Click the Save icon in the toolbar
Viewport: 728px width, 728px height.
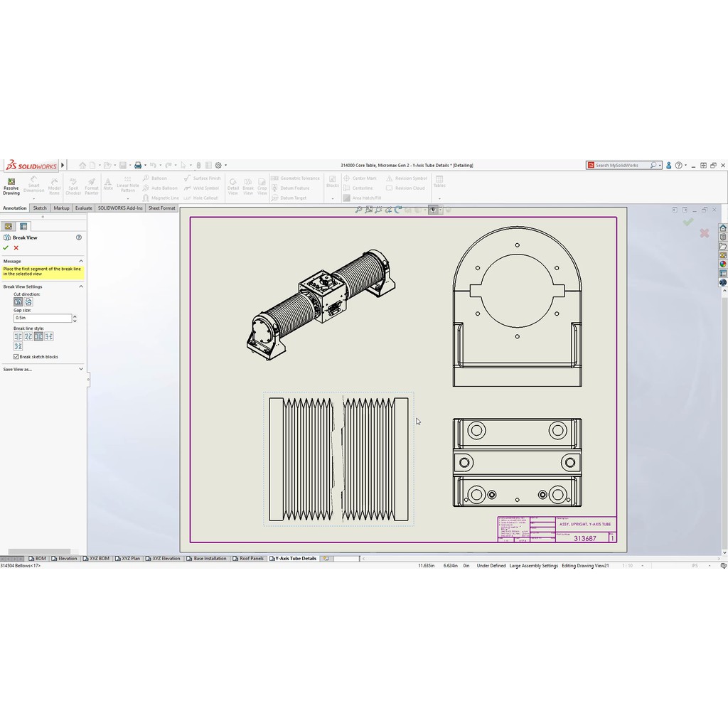click(122, 165)
